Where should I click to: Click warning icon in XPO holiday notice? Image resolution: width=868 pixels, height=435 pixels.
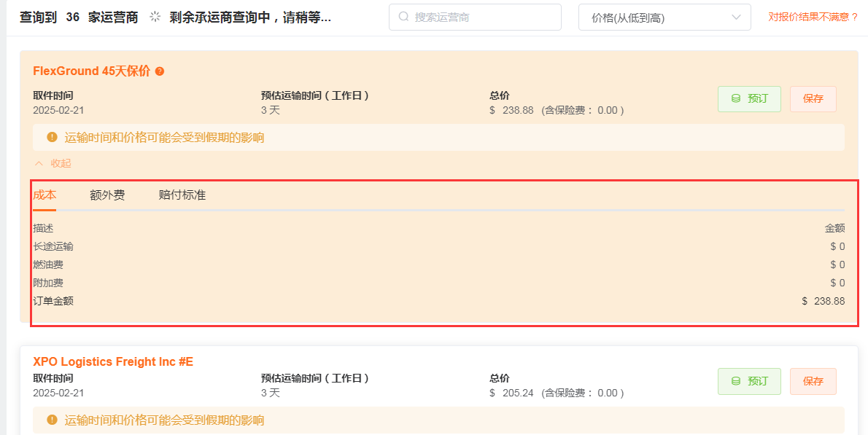(x=52, y=420)
